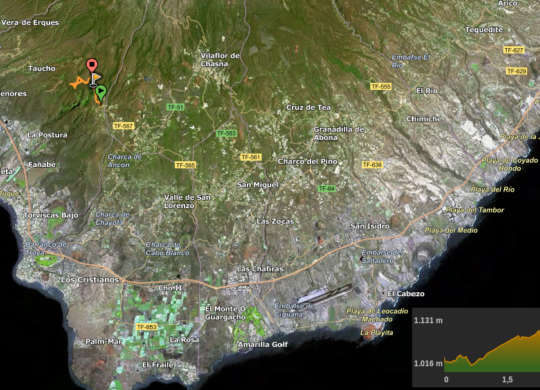
Task: Click the San Isidro label
Action: (x=370, y=226)
